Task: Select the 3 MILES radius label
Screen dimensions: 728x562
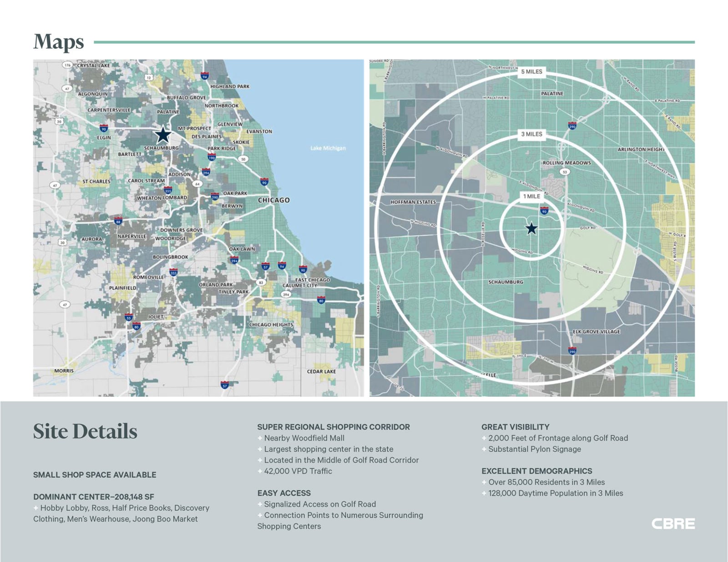Action: click(531, 134)
